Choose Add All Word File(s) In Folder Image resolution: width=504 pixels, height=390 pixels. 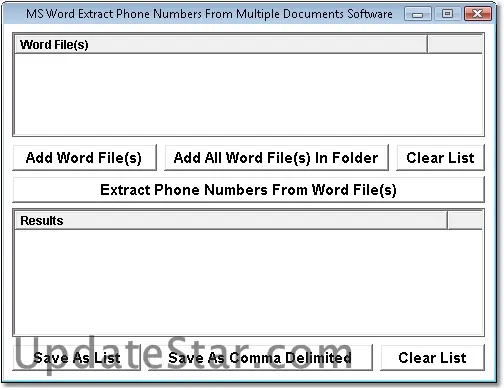276,158
